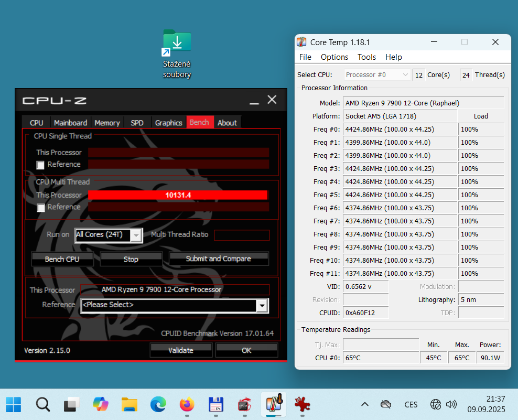Click the Lithography value 5 nm
The width and height of the screenshot is (518, 420).
[481, 300]
